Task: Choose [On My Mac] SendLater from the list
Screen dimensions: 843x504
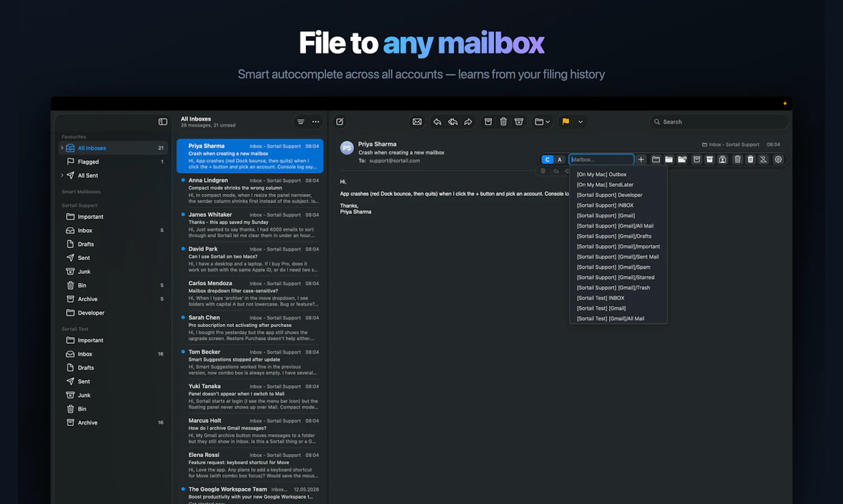Action: pos(619,185)
